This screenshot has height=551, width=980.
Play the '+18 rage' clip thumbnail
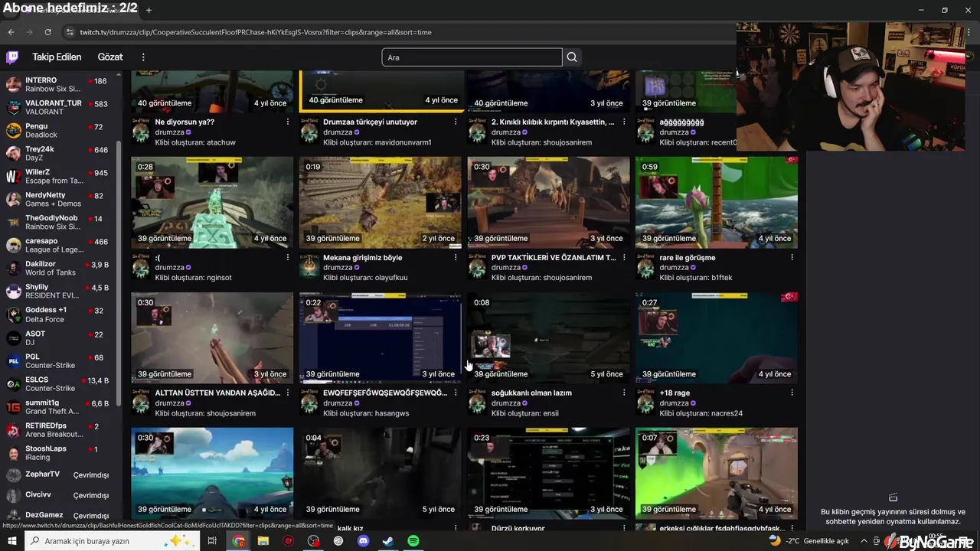(x=717, y=337)
